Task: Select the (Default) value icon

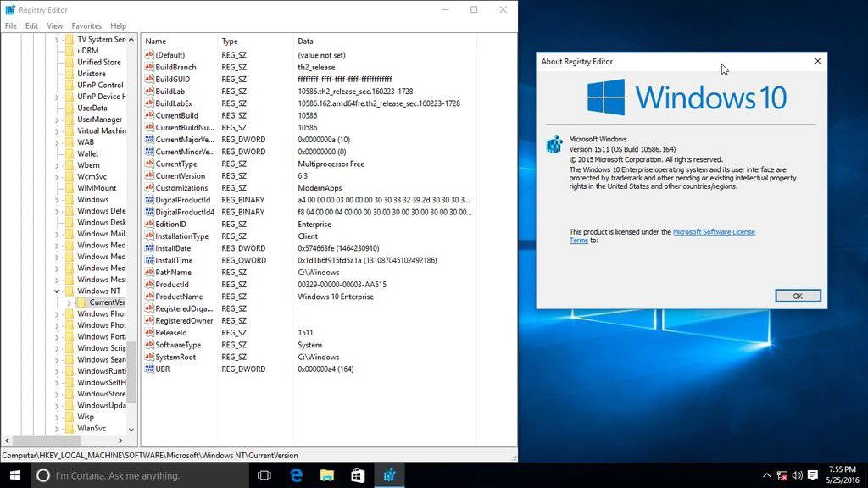Action: pos(149,55)
